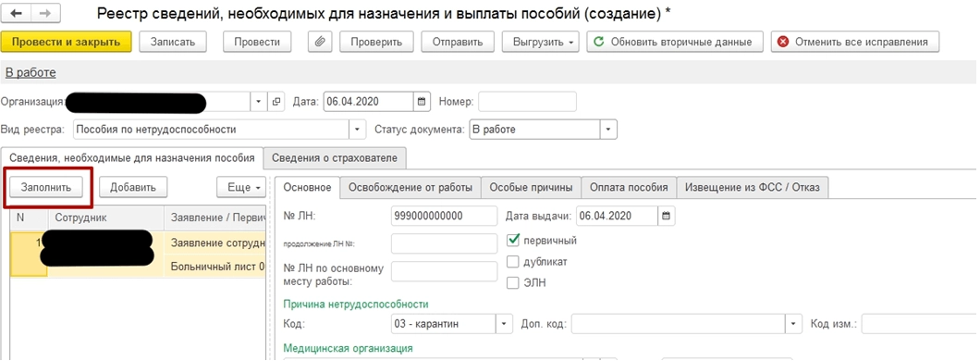Click Дата выдачи field value

[x=617, y=216]
